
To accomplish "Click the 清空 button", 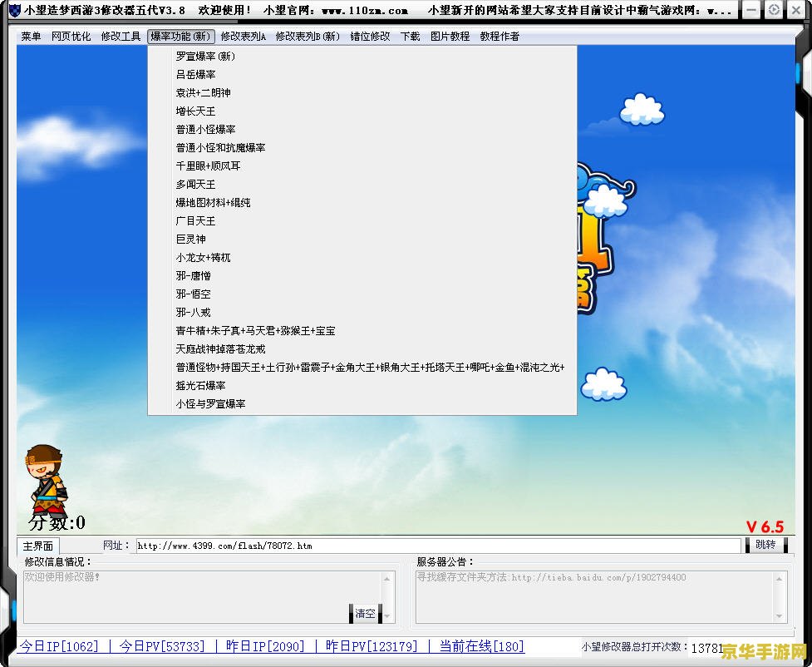I will coord(365,614).
